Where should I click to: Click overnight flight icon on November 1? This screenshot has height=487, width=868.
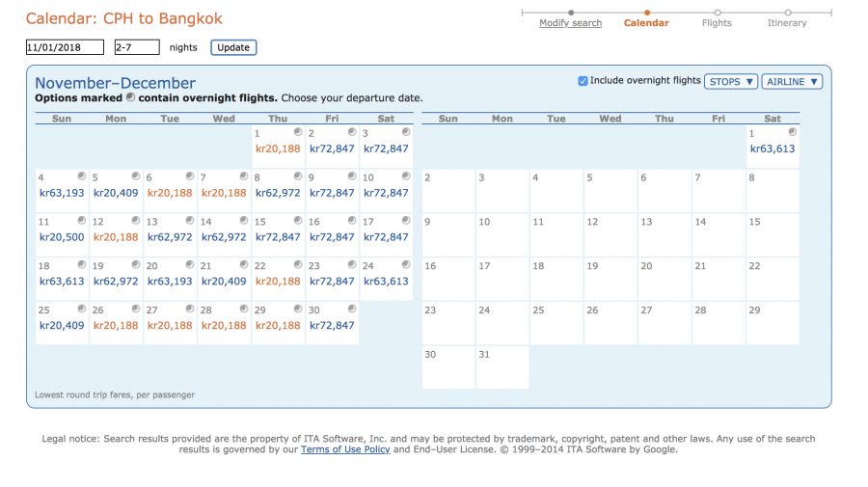[x=298, y=132]
